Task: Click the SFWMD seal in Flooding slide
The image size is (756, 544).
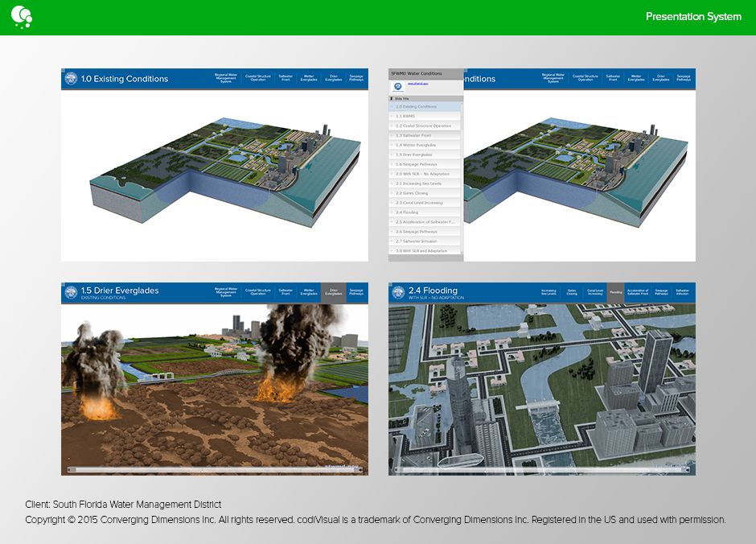Action: (x=398, y=293)
